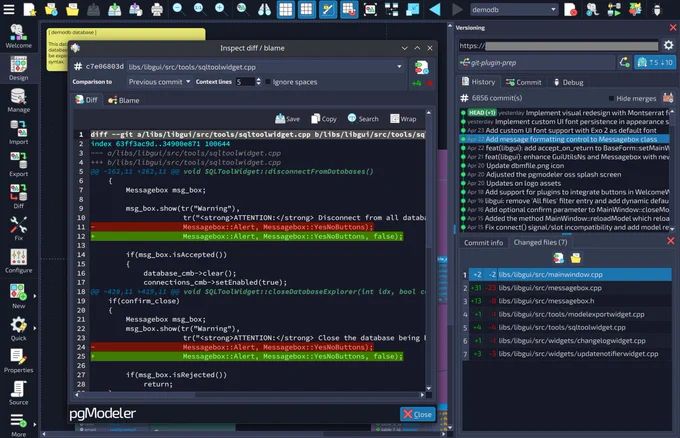Click the blue back arrow in toolbar
This screenshot has height=438, width=680.
coord(435,9)
